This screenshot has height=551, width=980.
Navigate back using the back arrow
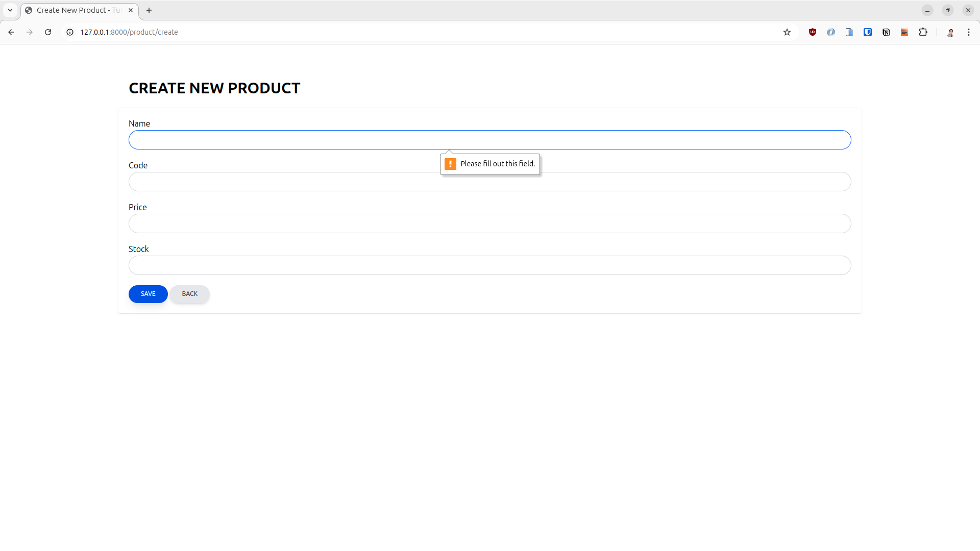pos(11,32)
